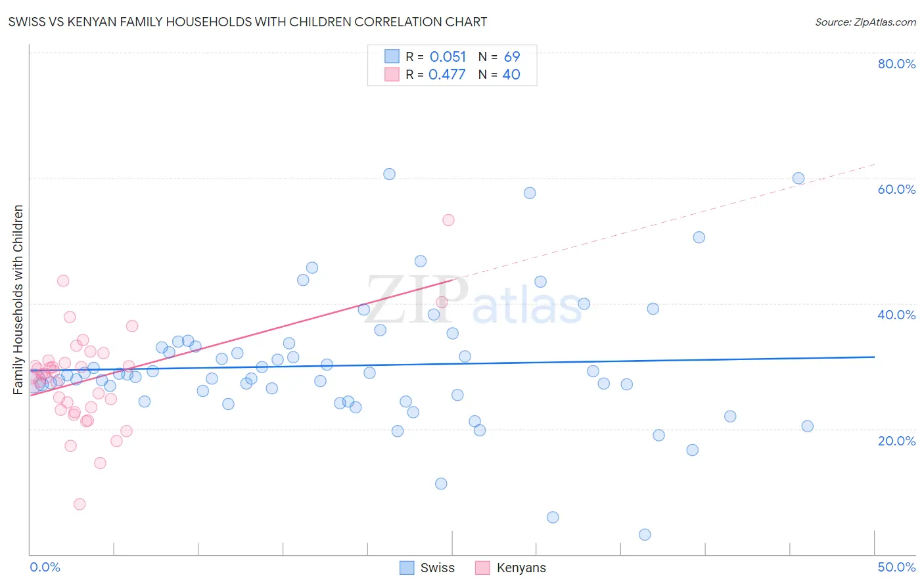Open the ZipAtlas.com source link
The image size is (924, 586).
coord(866,22)
